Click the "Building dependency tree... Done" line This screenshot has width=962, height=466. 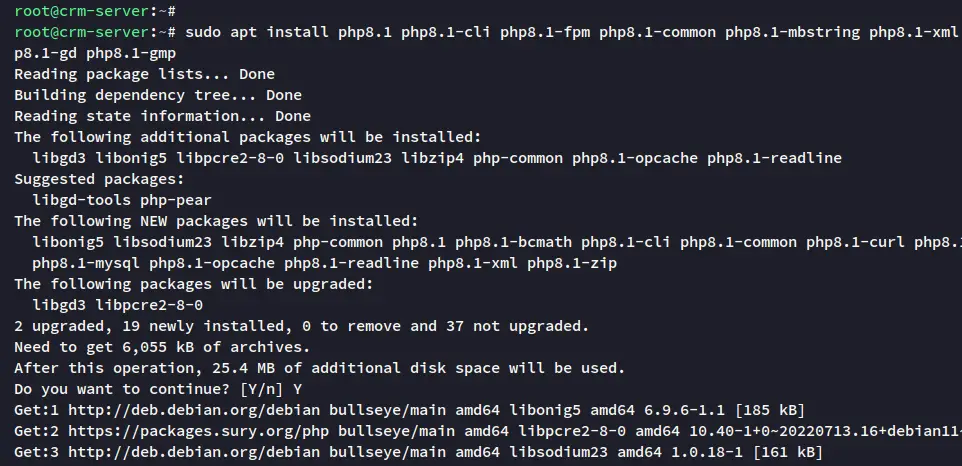pos(158,95)
